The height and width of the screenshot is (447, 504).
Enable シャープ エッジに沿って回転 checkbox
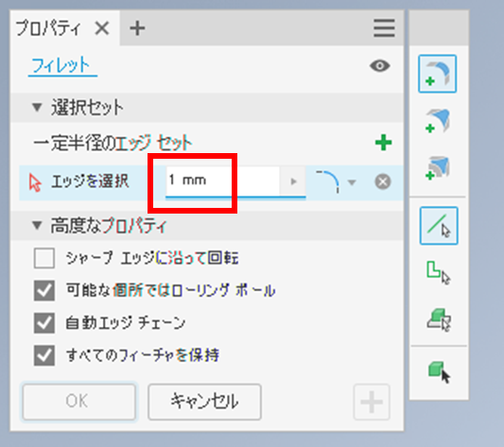[44, 258]
